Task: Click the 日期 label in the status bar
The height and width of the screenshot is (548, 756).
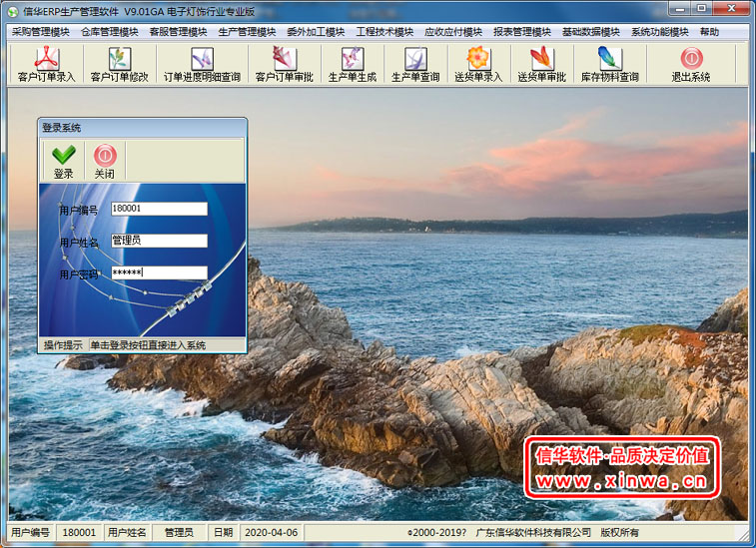Action: coord(224,533)
